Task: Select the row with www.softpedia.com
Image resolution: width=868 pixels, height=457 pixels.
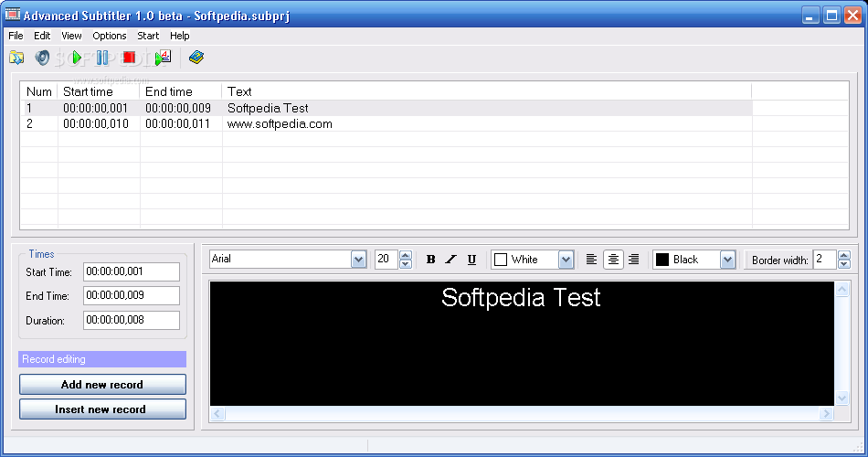Action: [386, 123]
